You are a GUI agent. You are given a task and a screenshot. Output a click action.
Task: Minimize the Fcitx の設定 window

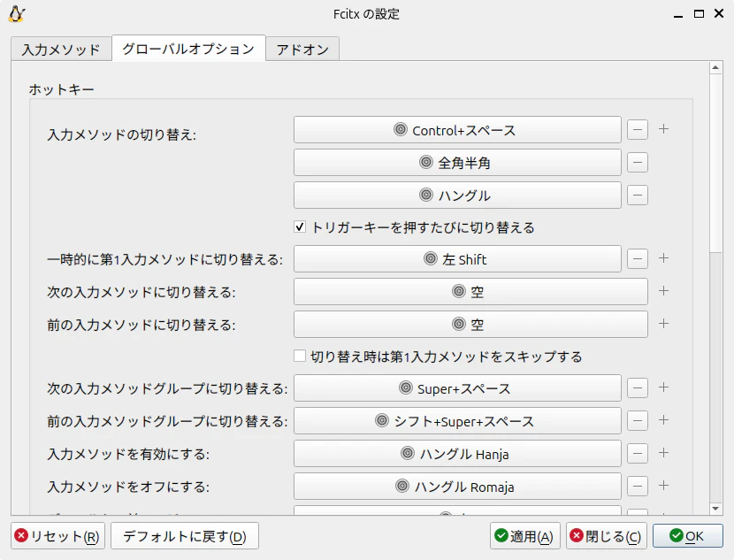click(678, 15)
